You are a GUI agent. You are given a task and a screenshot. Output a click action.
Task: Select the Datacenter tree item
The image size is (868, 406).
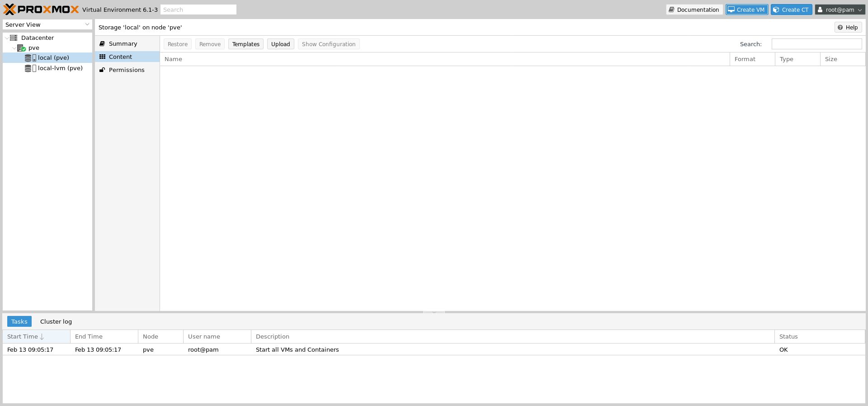tap(38, 38)
